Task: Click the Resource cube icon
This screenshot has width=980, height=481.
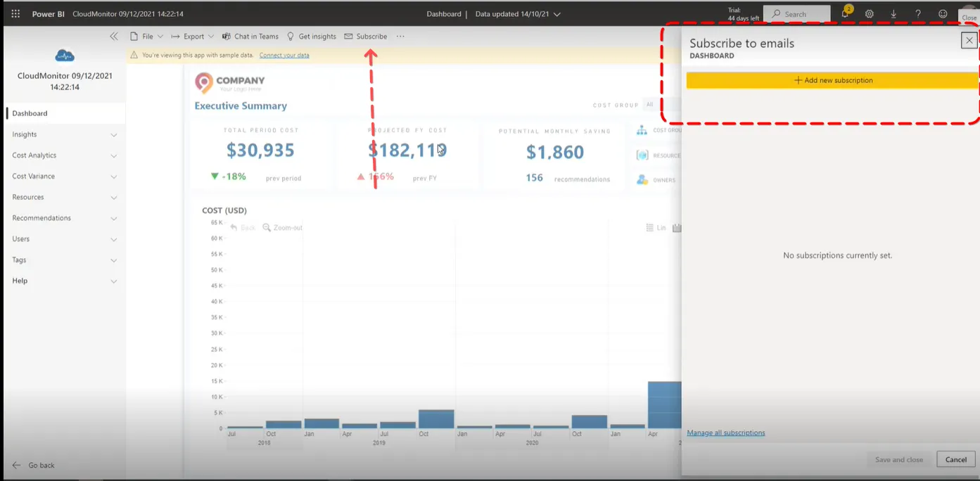Action: (642, 155)
